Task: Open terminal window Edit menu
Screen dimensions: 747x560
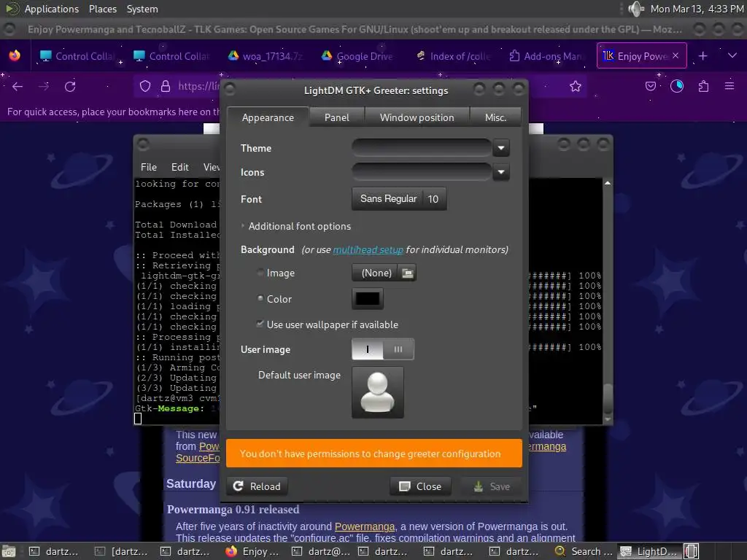Action: click(x=179, y=167)
